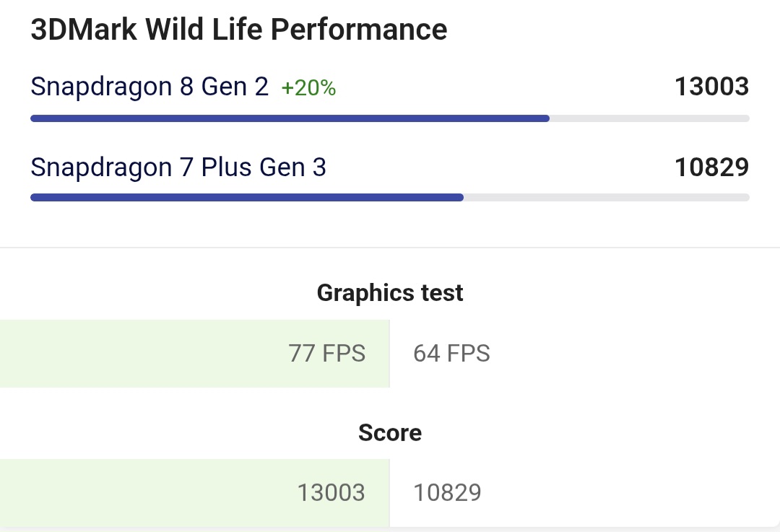Select the 77 FPS result value
Viewport: 780px width, 532px height.
(327, 354)
